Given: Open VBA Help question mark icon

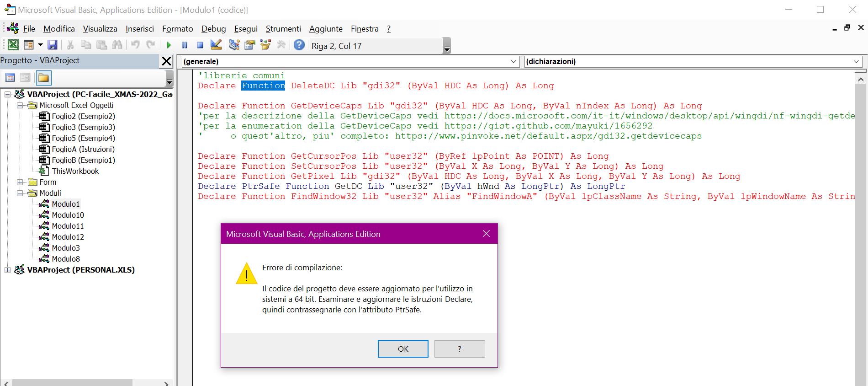Looking at the screenshot, I should pos(299,45).
